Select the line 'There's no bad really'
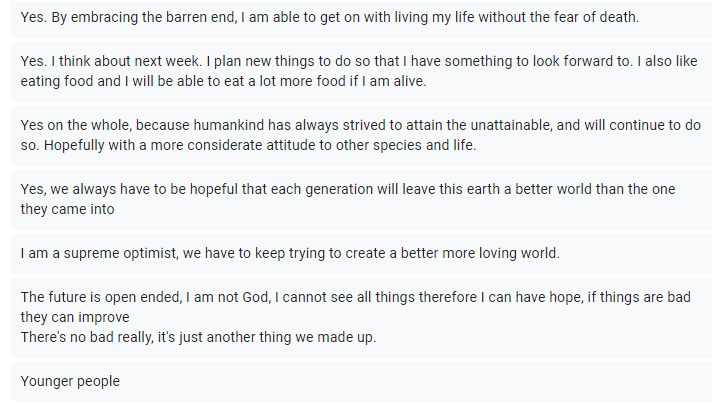 pos(198,337)
